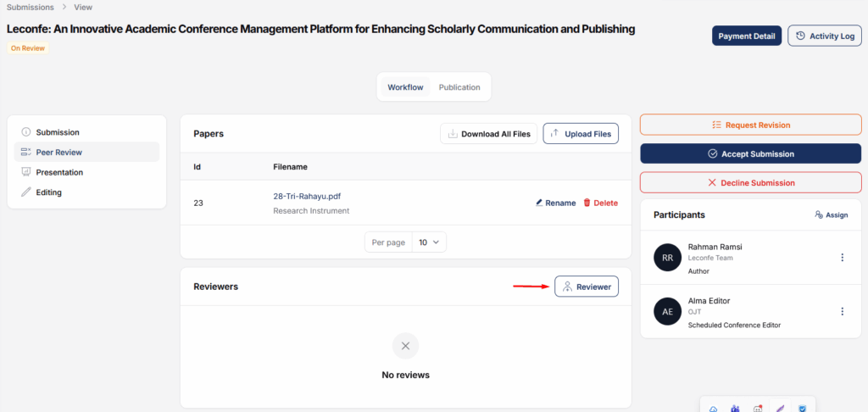868x412 pixels.
Task: Click the Windows Security shield tray icon
Action: pyautogui.click(x=801, y=409)
